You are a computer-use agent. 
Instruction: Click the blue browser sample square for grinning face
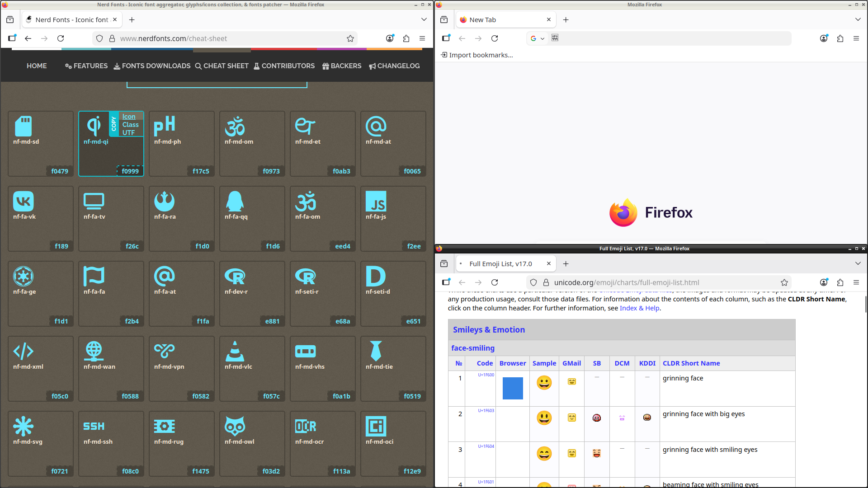pos(512,388)
